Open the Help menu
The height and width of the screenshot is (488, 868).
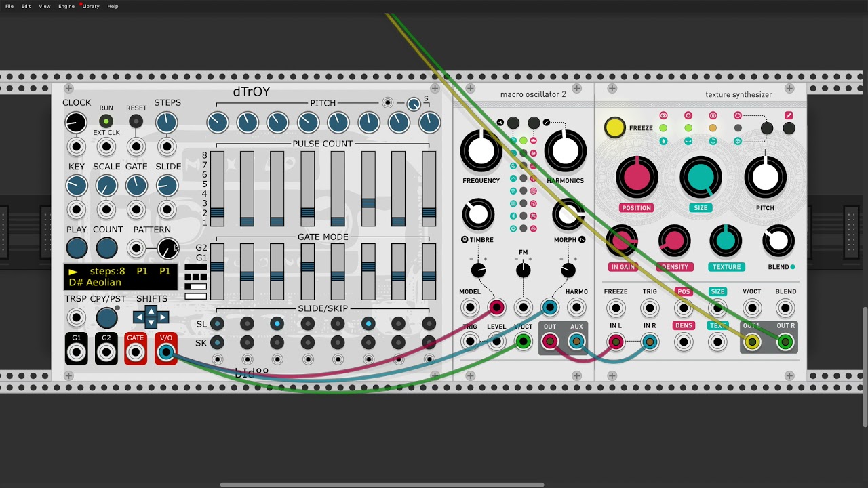113,6
